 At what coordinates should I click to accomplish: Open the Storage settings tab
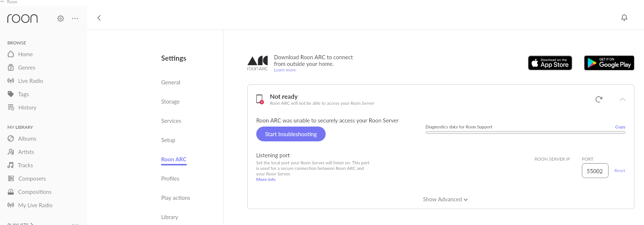(x=170, y=102)
